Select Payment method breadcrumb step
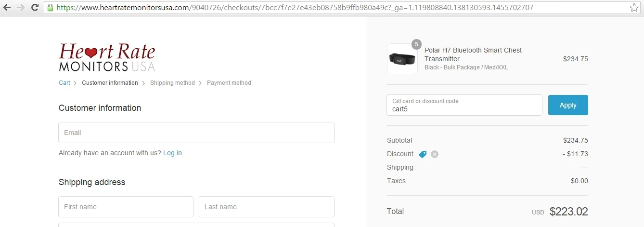The height and width of the screenshot is (227, 644). (229, 83)
